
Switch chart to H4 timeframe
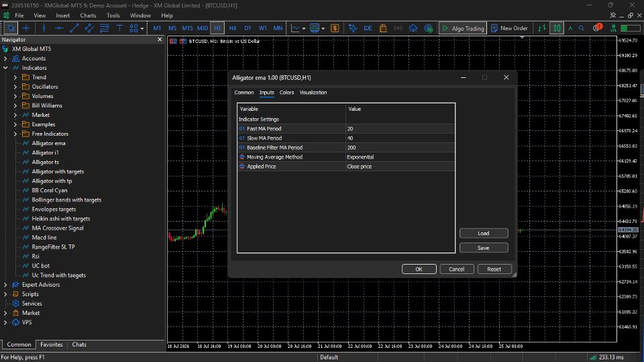pyautogui.click(x=233, y=28)
